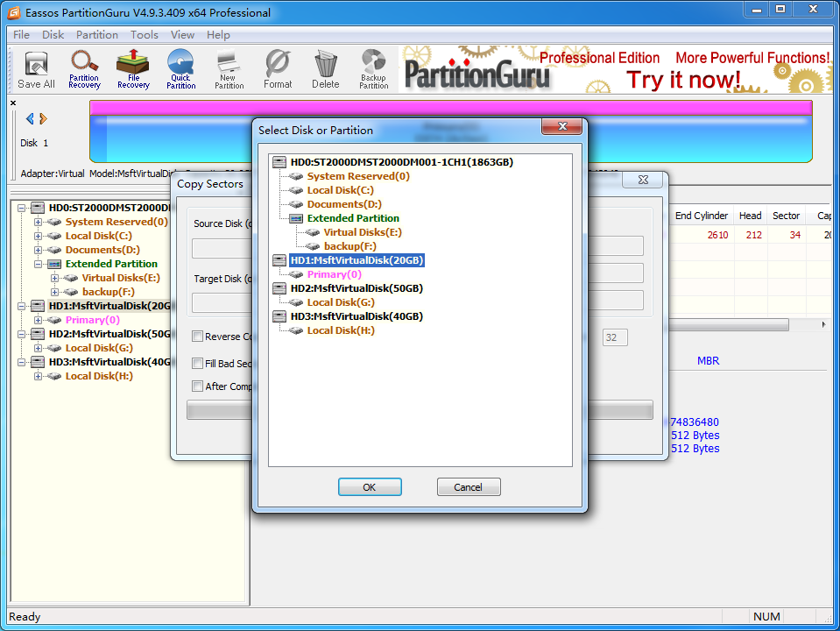Viewport: 840px width, 631px height.
Task: Expand Virtual Disks(E:) in the sidebar tree
Action: coord(54,278)
